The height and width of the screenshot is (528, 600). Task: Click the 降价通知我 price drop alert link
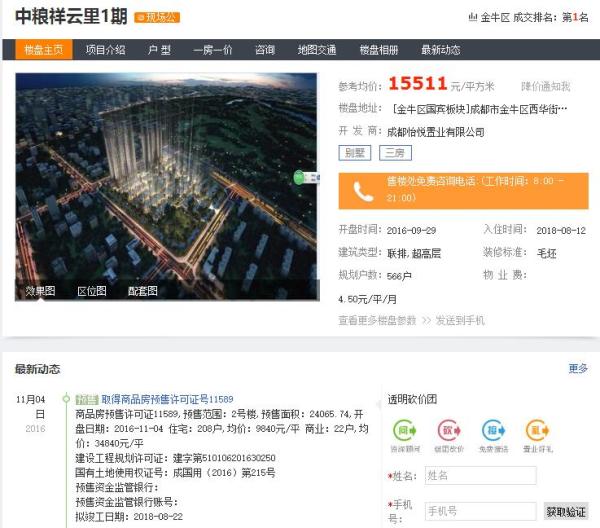tap(545, 86)
